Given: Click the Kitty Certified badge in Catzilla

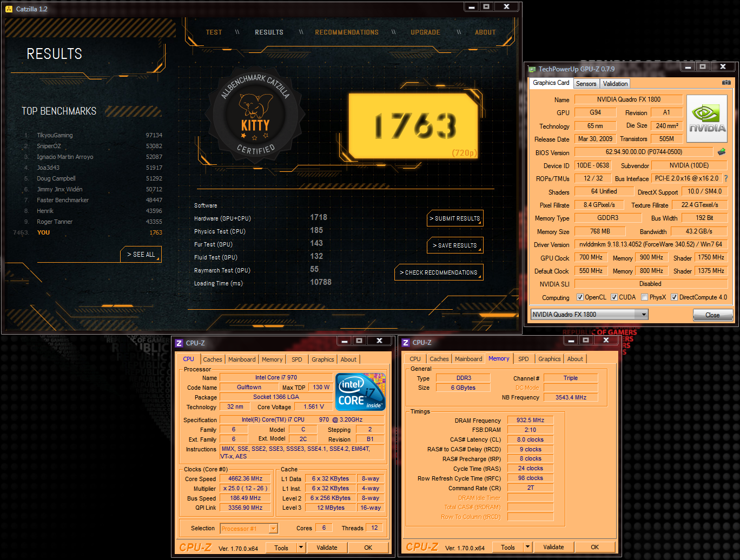Looking at the screenshot, I should [x=255, y=115].
